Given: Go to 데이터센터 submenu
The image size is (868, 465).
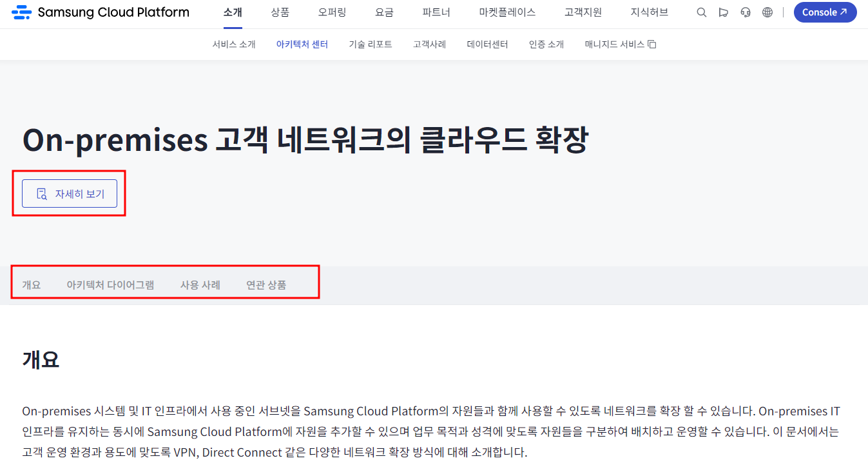Looking at the screenshot, I should click(488, 45).
